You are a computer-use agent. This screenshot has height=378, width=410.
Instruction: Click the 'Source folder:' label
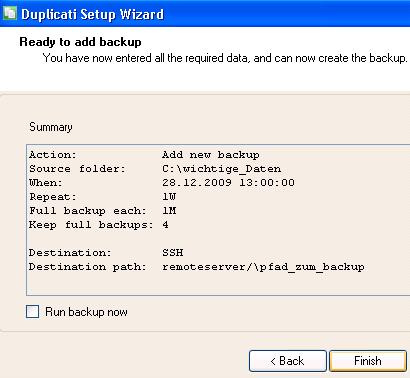[x=77, y=169]
